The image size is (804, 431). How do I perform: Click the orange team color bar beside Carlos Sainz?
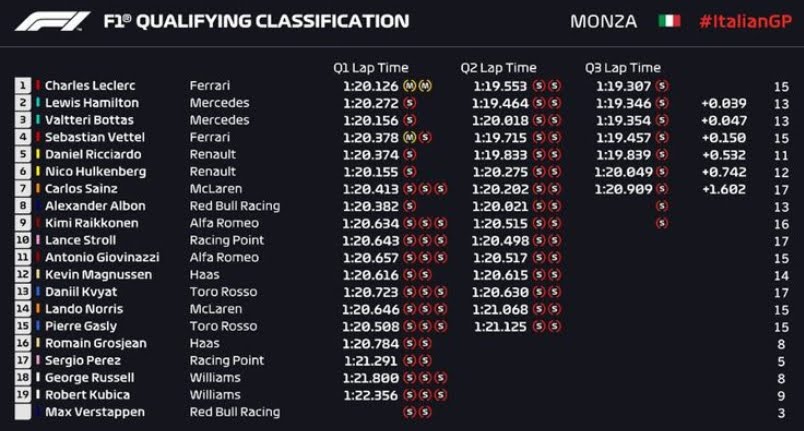[x=38, y=189]
